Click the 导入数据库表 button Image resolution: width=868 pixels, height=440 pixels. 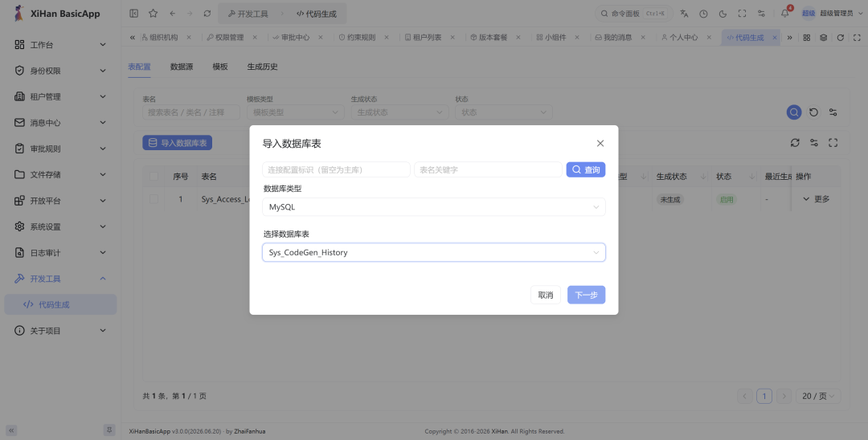click(x=177, y=143)
